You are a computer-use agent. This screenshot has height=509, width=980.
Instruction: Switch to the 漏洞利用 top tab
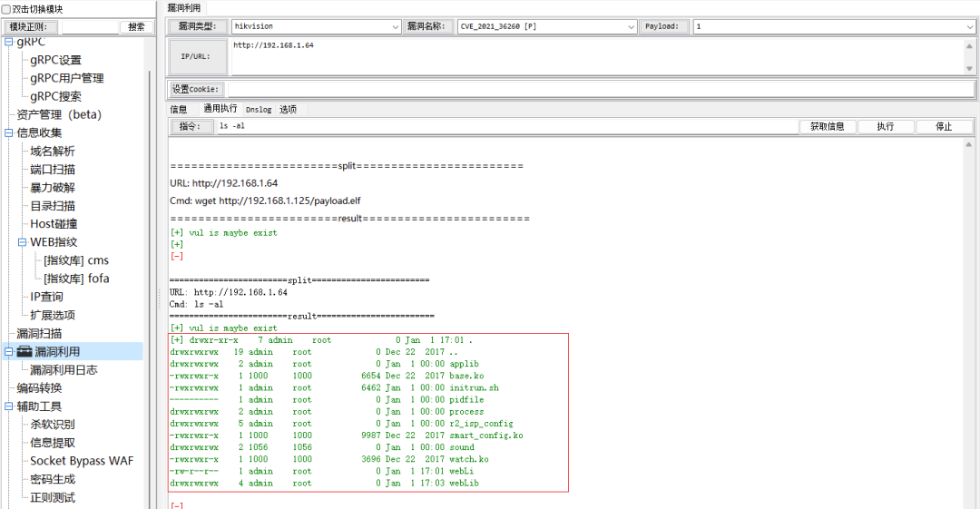click(184, 8)
